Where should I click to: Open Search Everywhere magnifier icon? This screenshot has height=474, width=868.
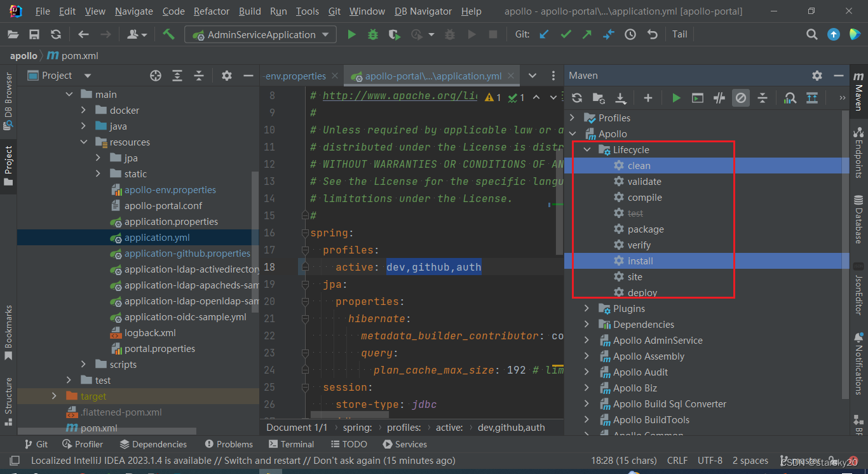(812, 34)
